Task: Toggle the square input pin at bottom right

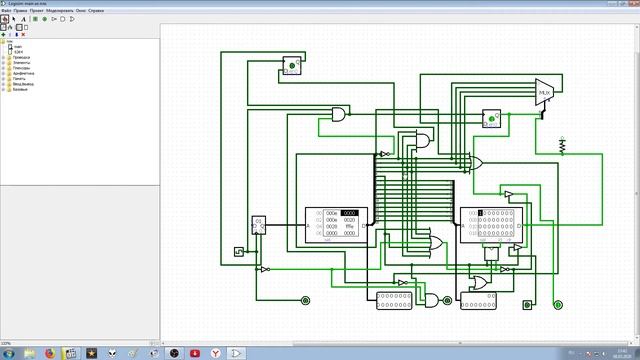Action: coord(527,304)
